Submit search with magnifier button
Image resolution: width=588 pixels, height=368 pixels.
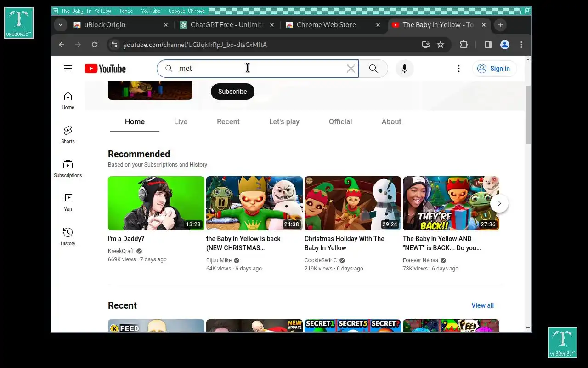(373, 69)
